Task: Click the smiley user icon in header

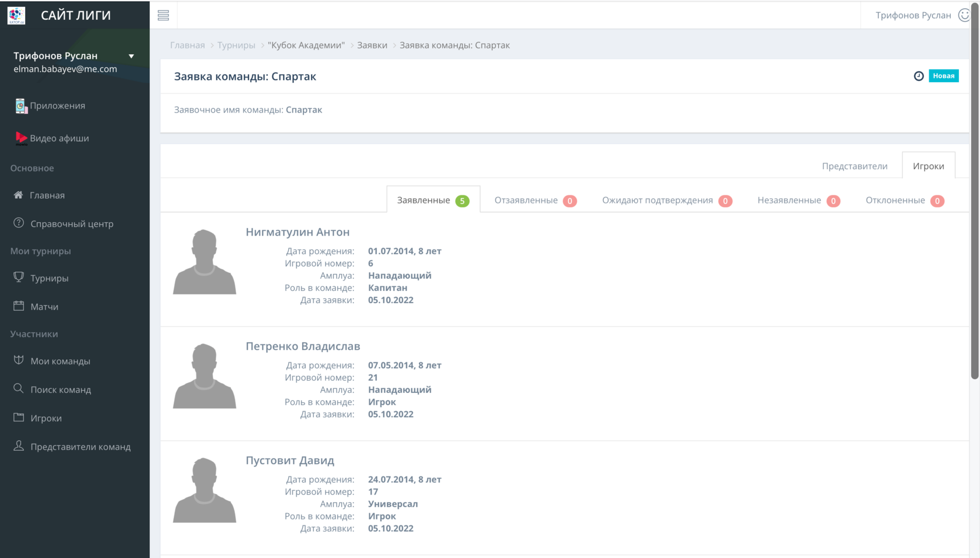Action: 964,15
